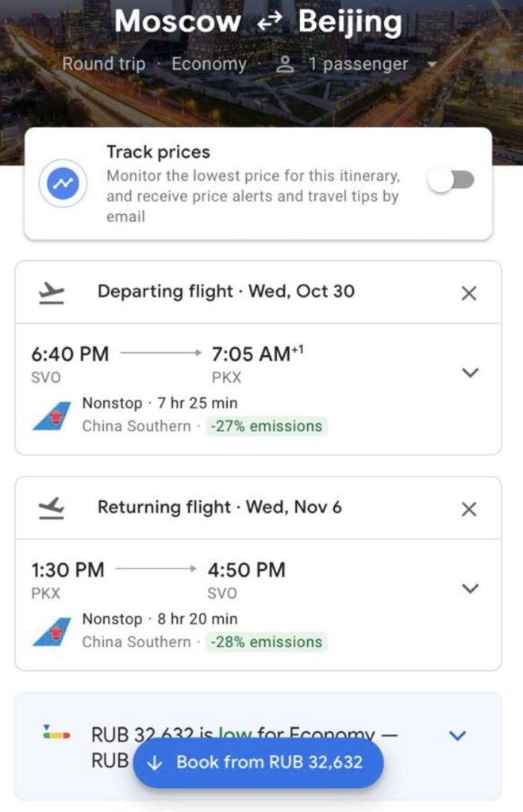Click the passenger person icon

(285, 65)
